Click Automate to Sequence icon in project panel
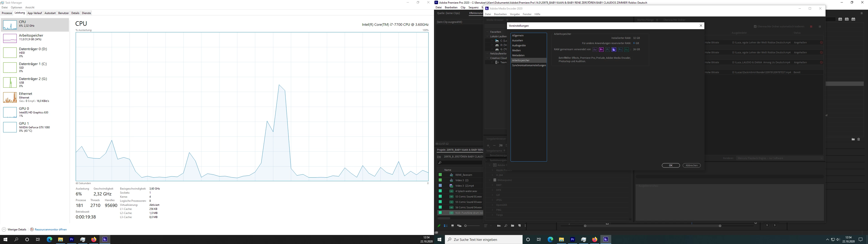 499,226
